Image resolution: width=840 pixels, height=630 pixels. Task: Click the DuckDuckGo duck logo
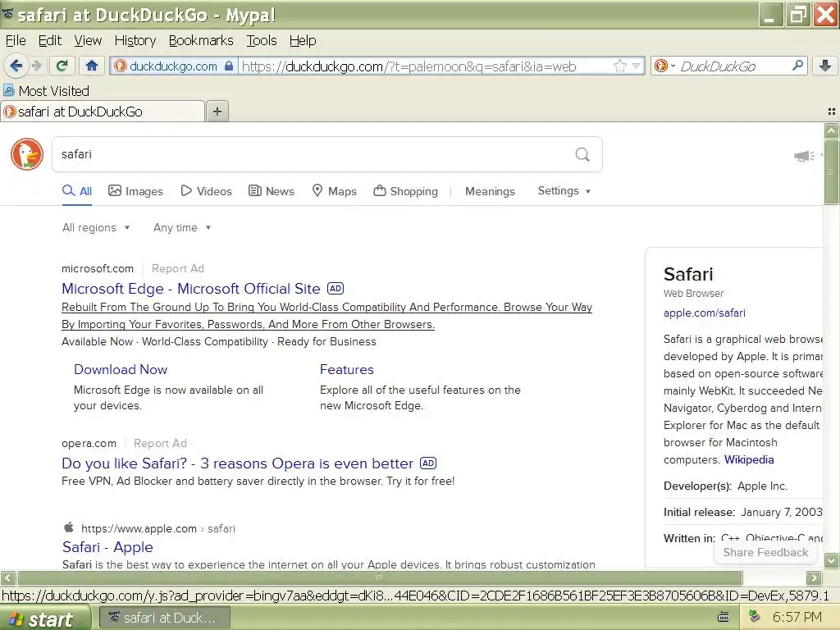click(27, 154)
